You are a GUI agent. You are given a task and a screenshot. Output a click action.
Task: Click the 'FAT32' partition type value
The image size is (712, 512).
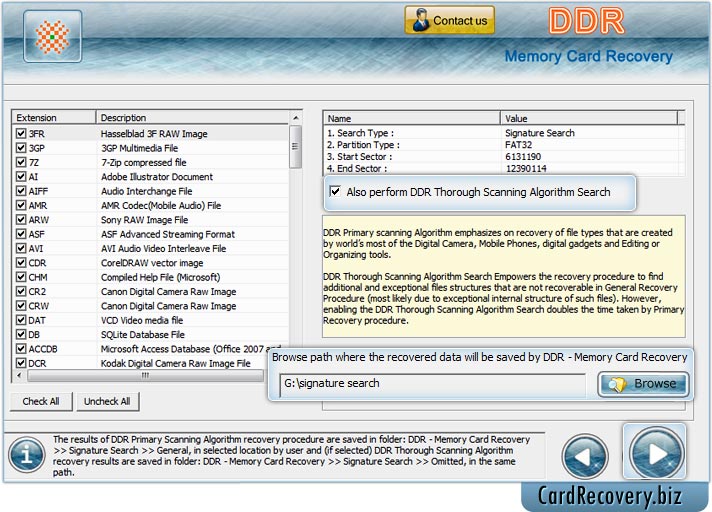[518, 145]
